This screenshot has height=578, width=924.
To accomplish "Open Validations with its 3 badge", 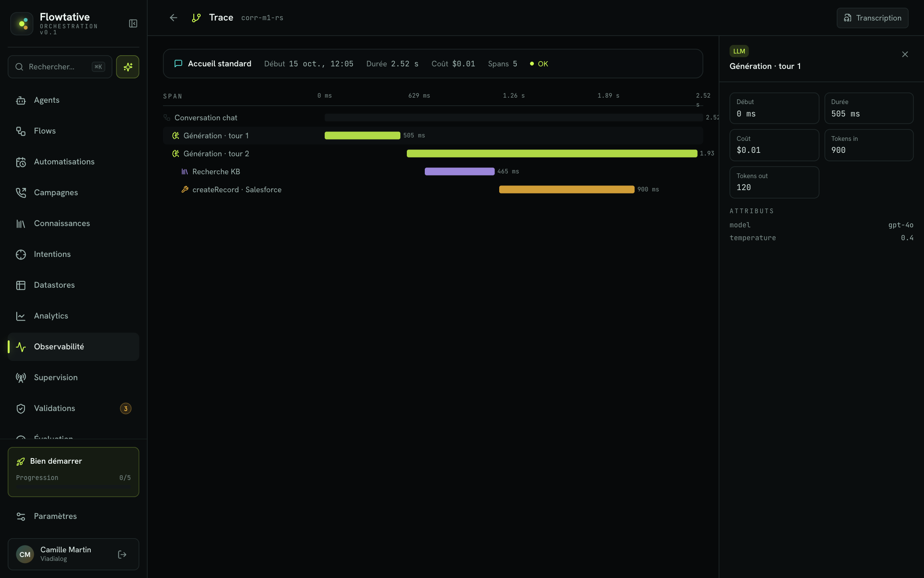I will coord(73,408).
